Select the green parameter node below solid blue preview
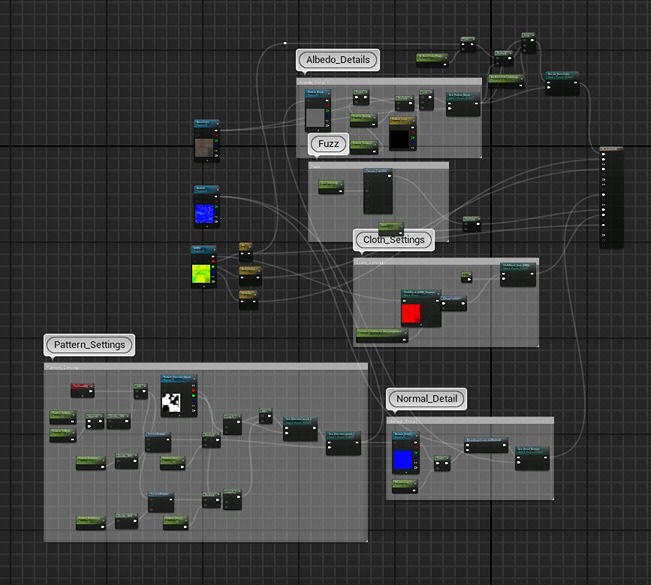This screenshot has width=651, height=585. (405, 486)
